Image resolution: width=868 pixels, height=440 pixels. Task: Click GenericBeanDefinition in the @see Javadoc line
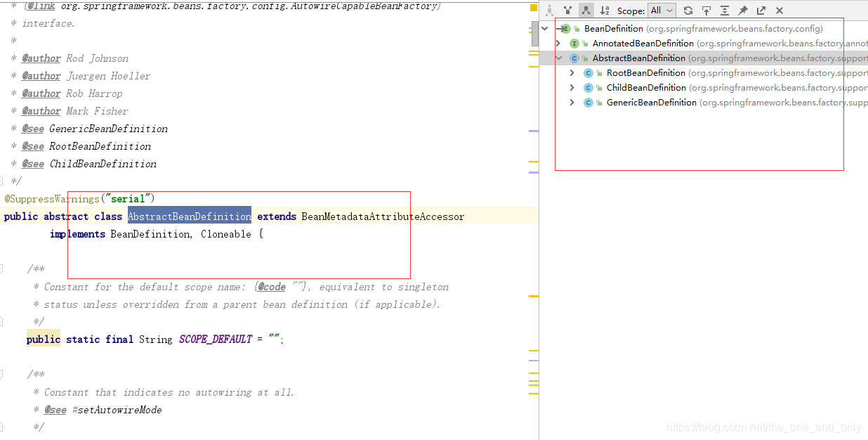click(x=108, y=129)
